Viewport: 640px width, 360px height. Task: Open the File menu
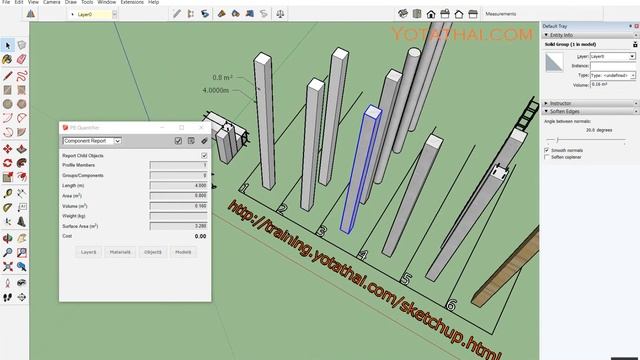(x=6, y=2)
